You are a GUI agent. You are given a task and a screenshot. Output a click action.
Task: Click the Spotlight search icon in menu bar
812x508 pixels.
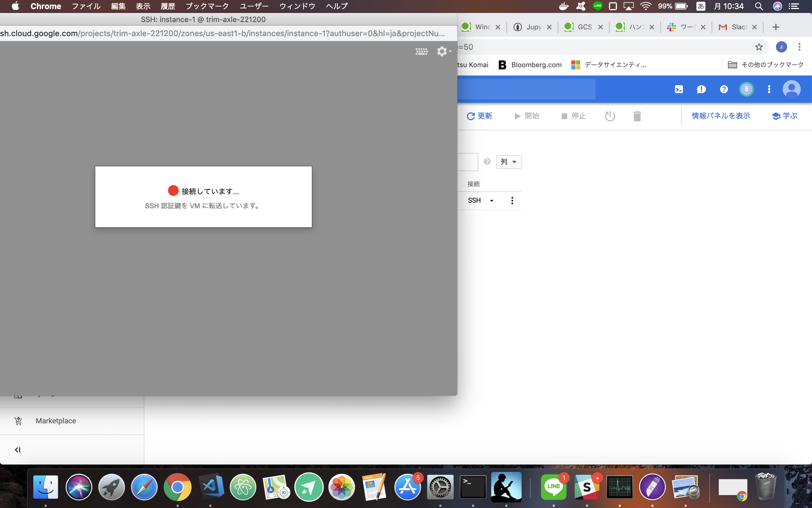tap(759, 6)
